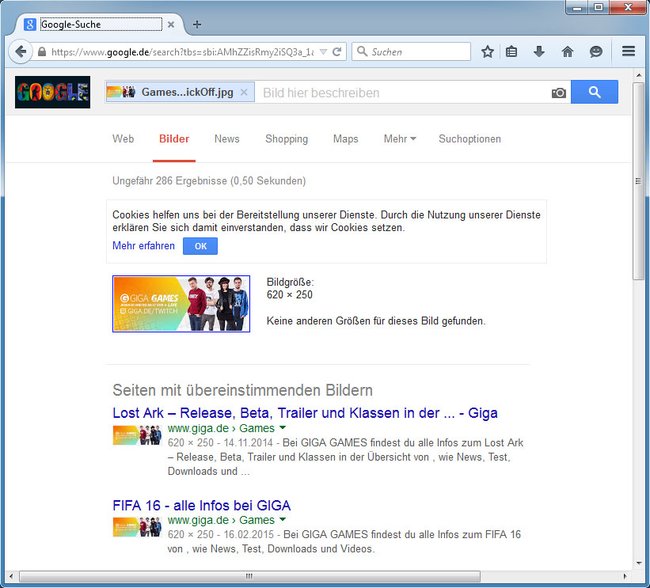Image resolution: width=650 pixels, height=588 pixels.
Task: Click the horizontal scrollbar left arrow
Action: (12, 576)
